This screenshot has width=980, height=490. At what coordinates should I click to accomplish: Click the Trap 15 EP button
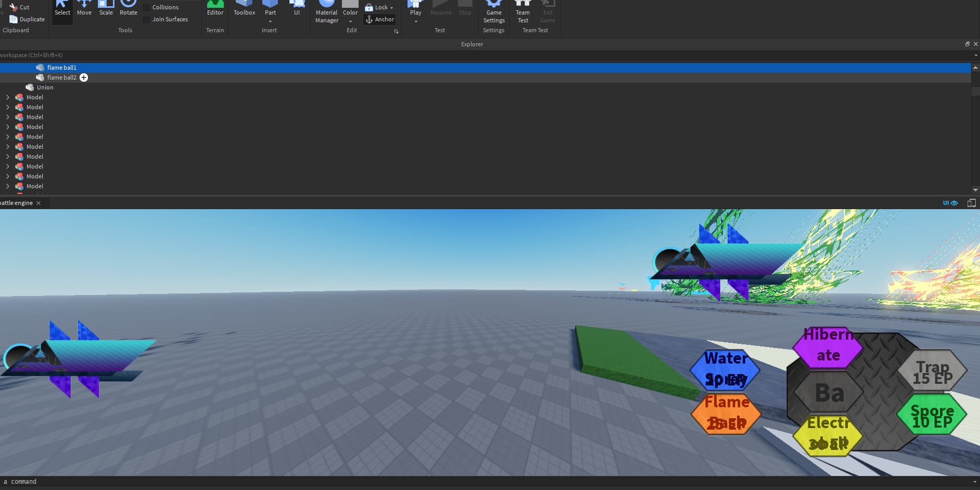coord(932,371)
